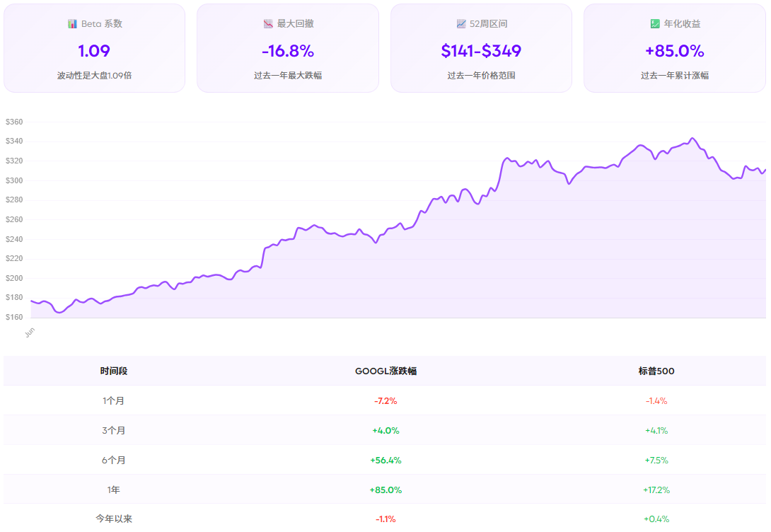This screenshot has height=532, width=771.
Task: Select the 1个月 table row
Action: (113, 400)
